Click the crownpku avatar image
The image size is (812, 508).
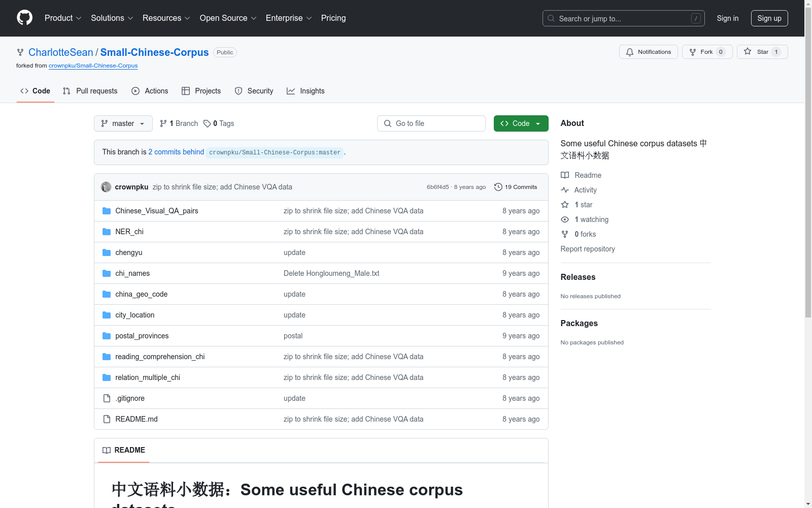106,187
